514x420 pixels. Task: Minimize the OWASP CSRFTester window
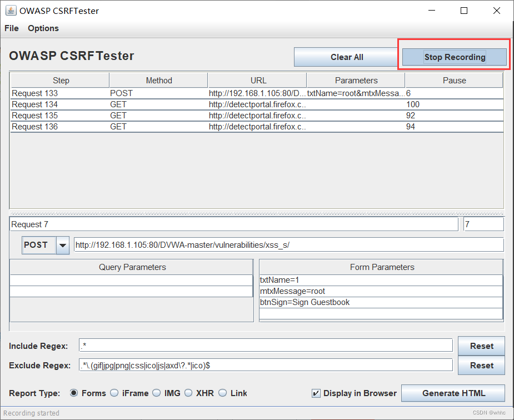(432, 11)
